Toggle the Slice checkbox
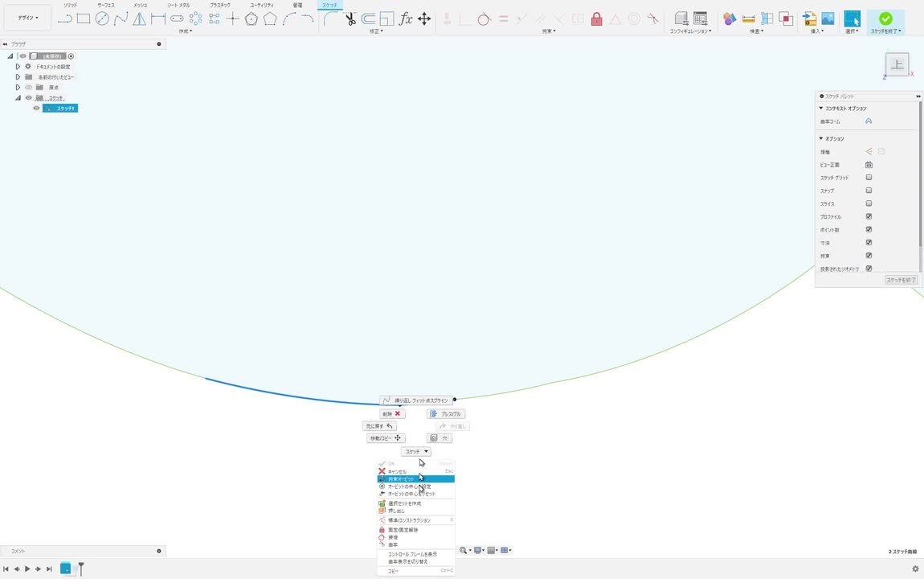 click(x=869, y=203)
